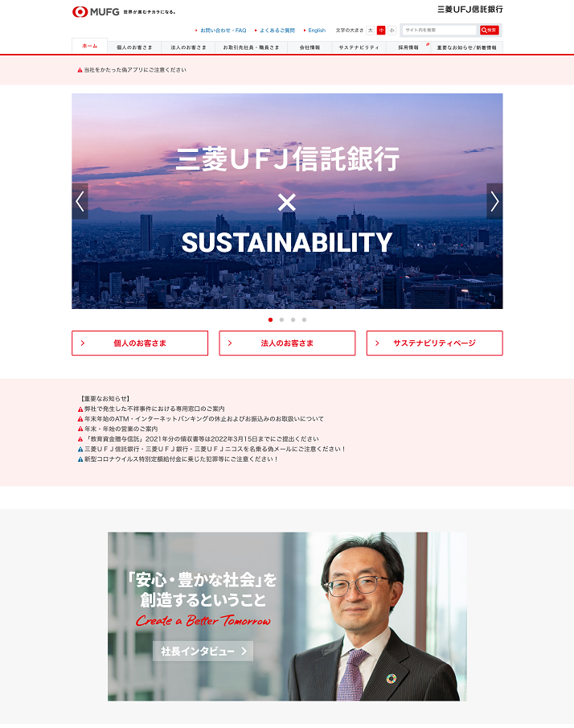Image resolution: width=574 pixels, height=728 pixels.
Task: Select the second carousel indicator dot
Action: coord(281,319)
